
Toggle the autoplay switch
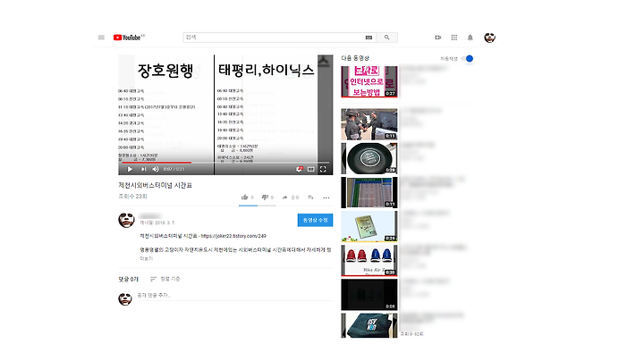tap(468, 59)
